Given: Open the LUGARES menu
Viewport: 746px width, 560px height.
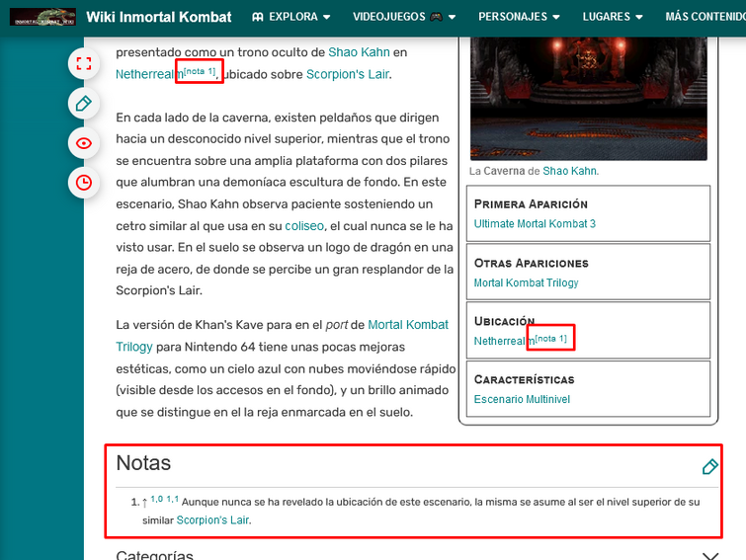Looking at the screenshot, I should click(613, 17).
